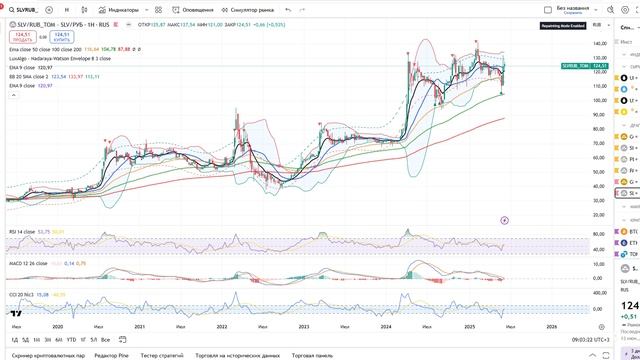Set range to 1Г
This screenshot has height=360, width=640.
(x=83, y=340)
